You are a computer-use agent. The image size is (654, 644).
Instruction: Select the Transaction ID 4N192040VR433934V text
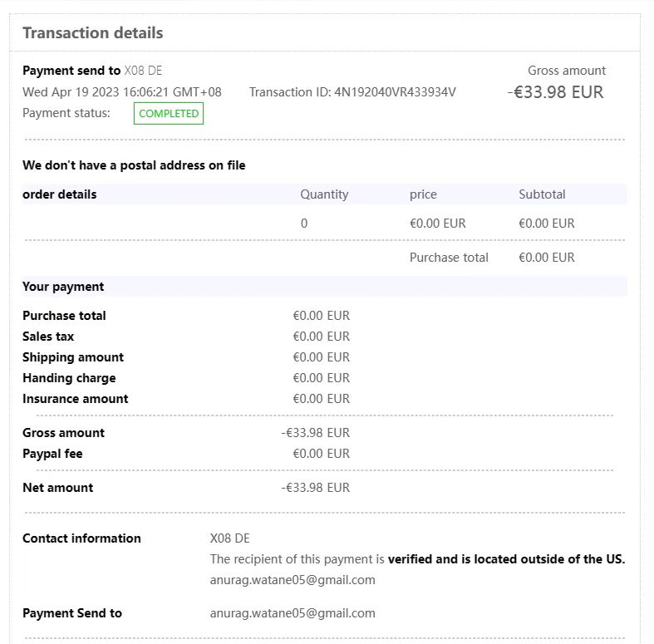click(x=352, y=92)
